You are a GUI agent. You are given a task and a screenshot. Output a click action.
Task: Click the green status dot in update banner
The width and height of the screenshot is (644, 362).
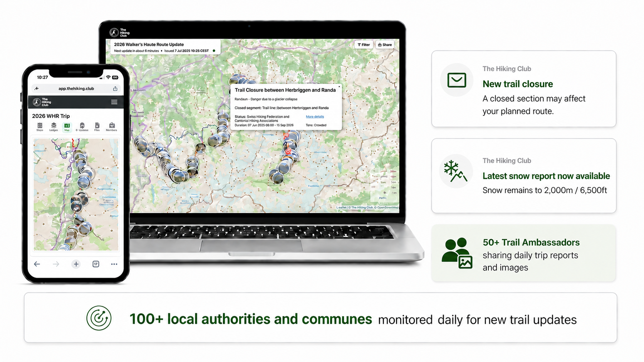tap(214, 51)
